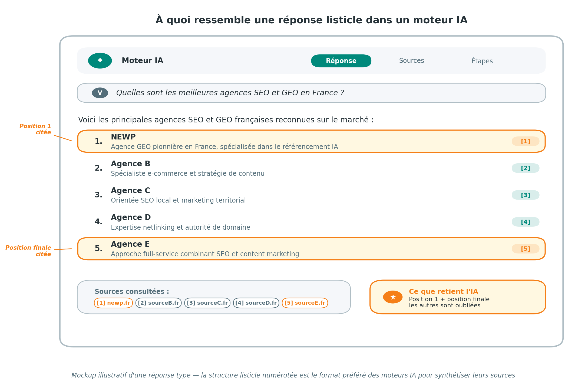Screen dimensions: 588x384
Task: Click the green Moteur IA sparkle logo
Action: pyautogui.click(x=100, y=61)
